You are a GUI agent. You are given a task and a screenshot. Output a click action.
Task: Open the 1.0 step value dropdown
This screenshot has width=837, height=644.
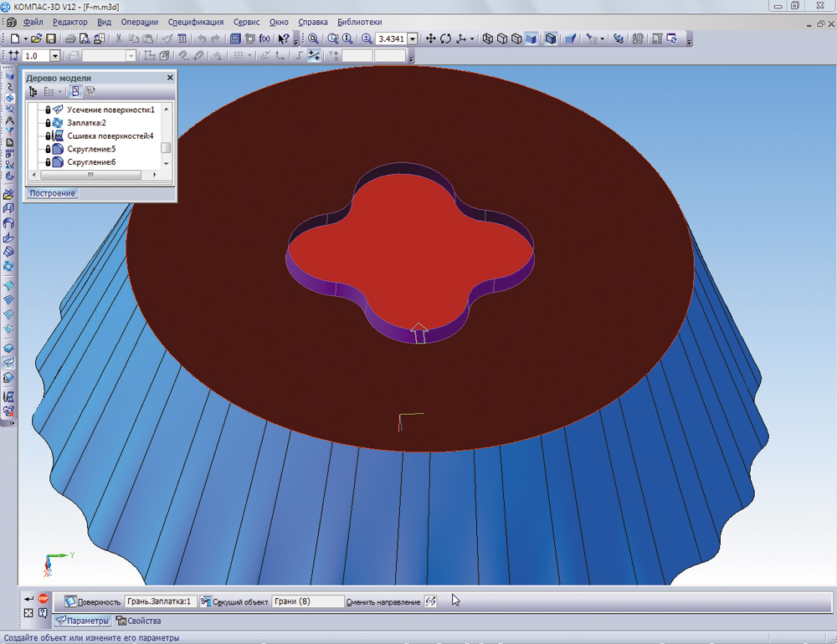point(55,56)
